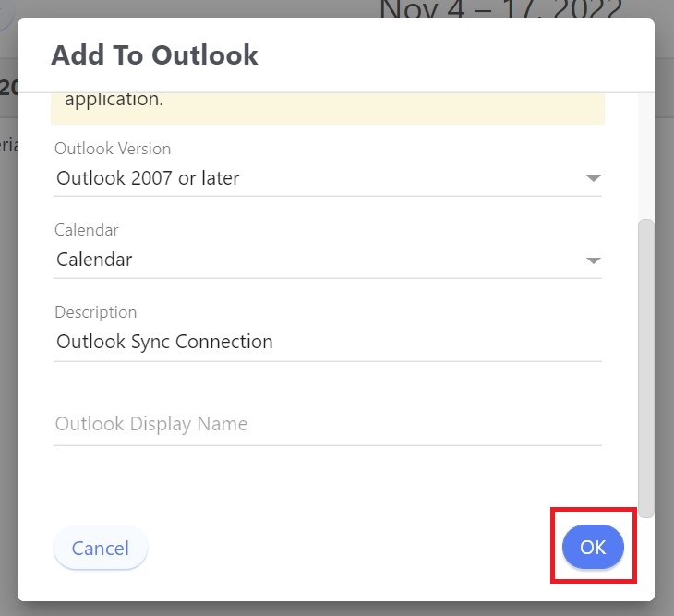The height and width of the screenshot is (616, 674).
Task: Click "Outlook Sync Connection" description text
Action: 164,342
